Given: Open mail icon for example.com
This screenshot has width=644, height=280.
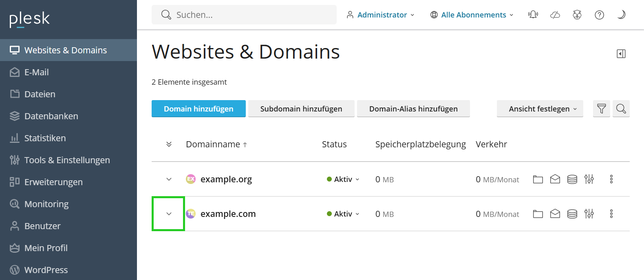Looking at the screenshot, I should click(555, 214).
